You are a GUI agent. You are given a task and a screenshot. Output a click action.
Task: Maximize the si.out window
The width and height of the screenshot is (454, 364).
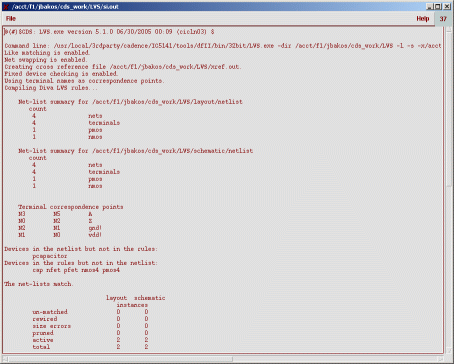click(438, 6)
